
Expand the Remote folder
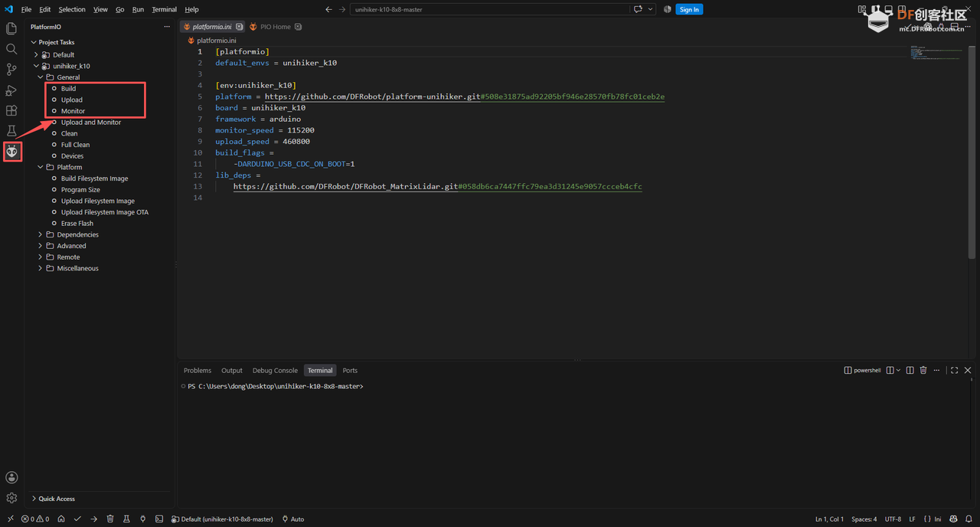[x=41, y=257]
